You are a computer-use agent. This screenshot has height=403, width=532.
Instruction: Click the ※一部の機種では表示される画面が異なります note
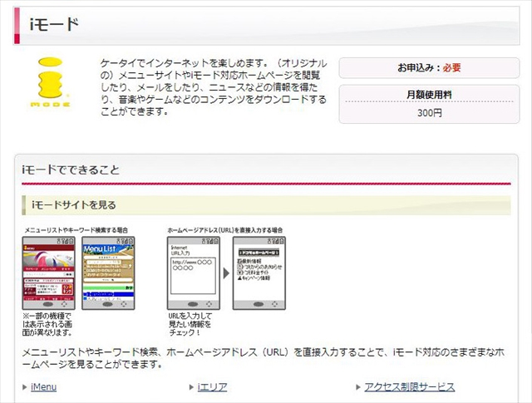[47, 324]
